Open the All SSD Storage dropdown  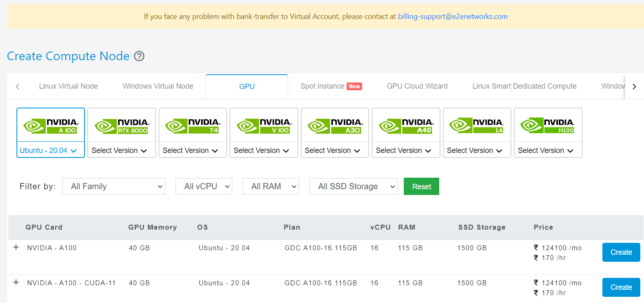[354, 186]
